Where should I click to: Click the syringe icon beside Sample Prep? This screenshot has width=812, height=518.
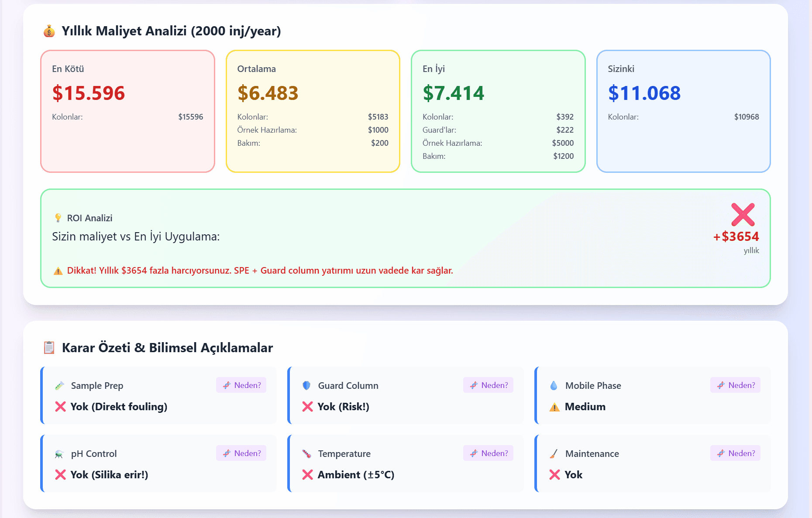[x=59, y=386]
